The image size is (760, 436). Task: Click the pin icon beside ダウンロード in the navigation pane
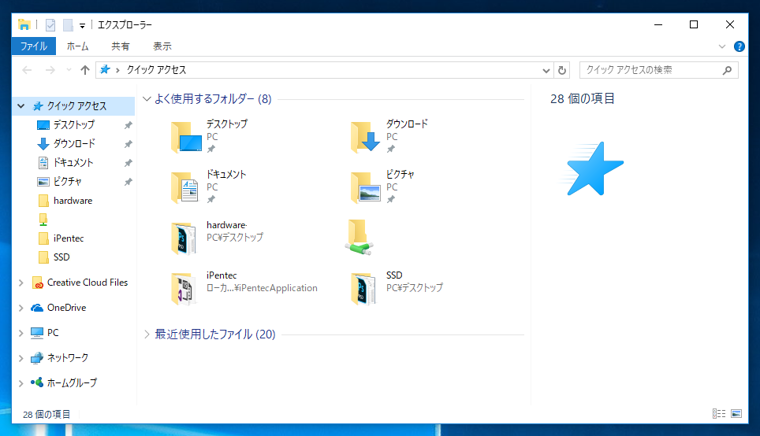point(128,144)
